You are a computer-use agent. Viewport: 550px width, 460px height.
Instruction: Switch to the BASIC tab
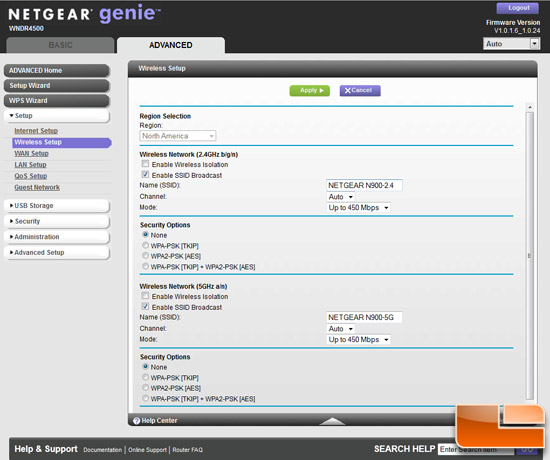click(x=60, y=45)
